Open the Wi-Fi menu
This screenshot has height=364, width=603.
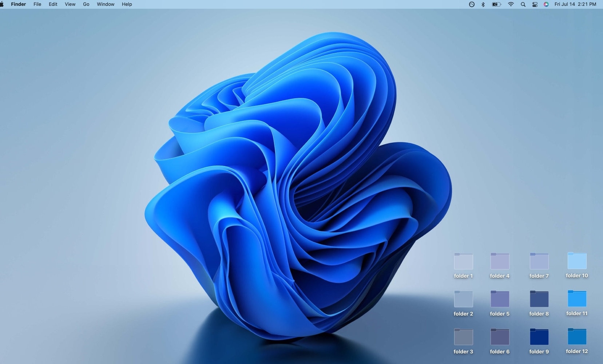pos(511,4)
